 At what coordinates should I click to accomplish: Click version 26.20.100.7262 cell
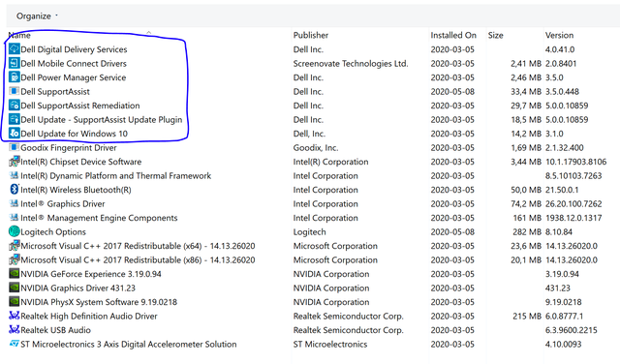coord(573,204)
